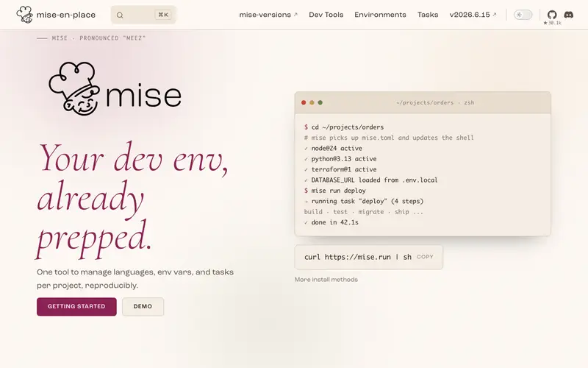Click the 'curl https://mise.run | sh' command text

(x=358, y=257)
